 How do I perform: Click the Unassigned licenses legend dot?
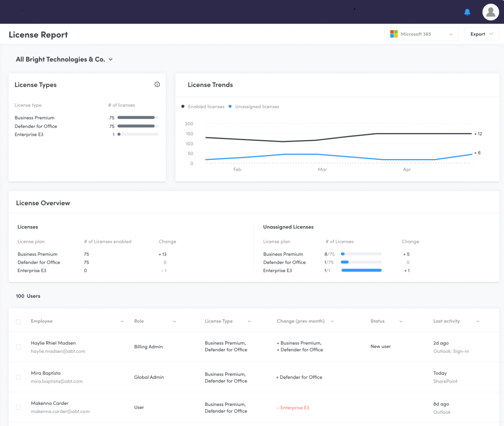click(230, 106)
